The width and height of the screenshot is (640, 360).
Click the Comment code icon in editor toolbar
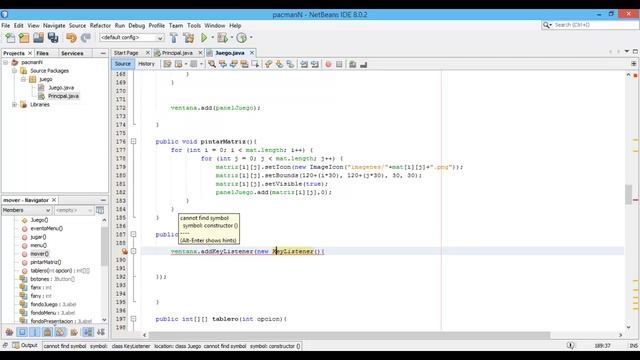tap(353, 64)
